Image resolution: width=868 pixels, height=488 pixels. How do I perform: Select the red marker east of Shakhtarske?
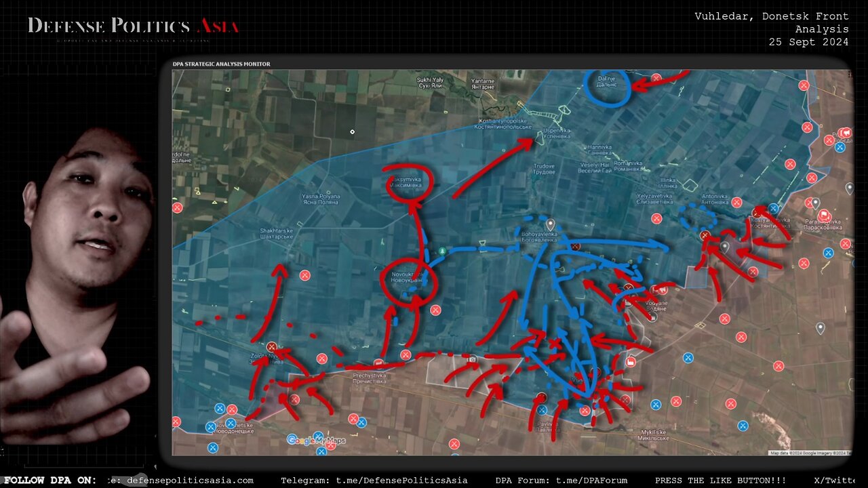point(305,275)
